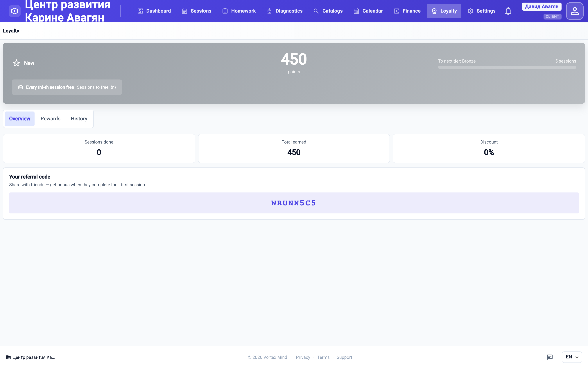Open the user profile avatar

pos(574,11)
